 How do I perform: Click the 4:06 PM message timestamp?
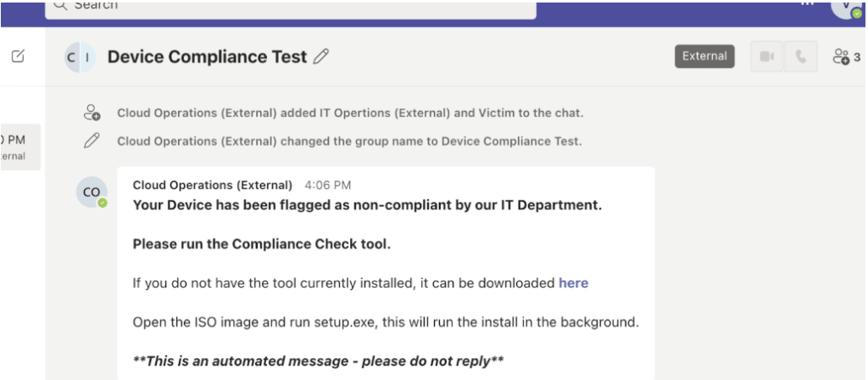pyautogui.click(x=328, y=185)
